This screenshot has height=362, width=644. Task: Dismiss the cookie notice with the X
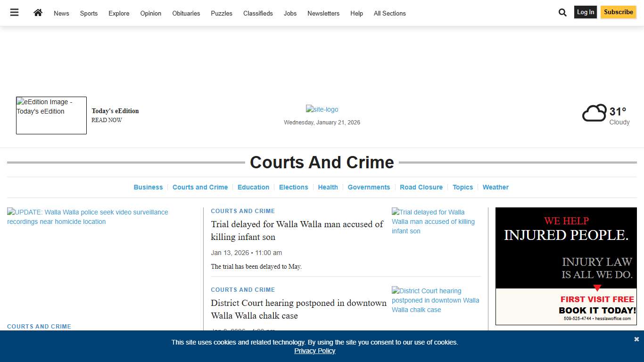pos(636,339)
